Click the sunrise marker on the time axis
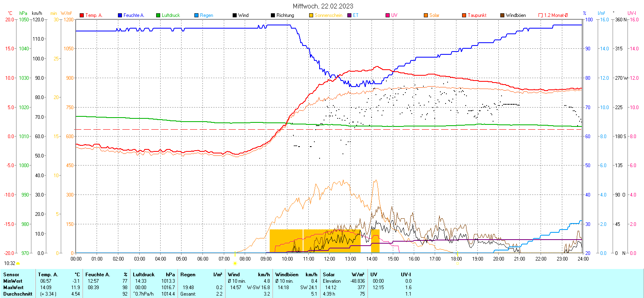The height and width of the screenshot is (298, 644). pos(235,263)
